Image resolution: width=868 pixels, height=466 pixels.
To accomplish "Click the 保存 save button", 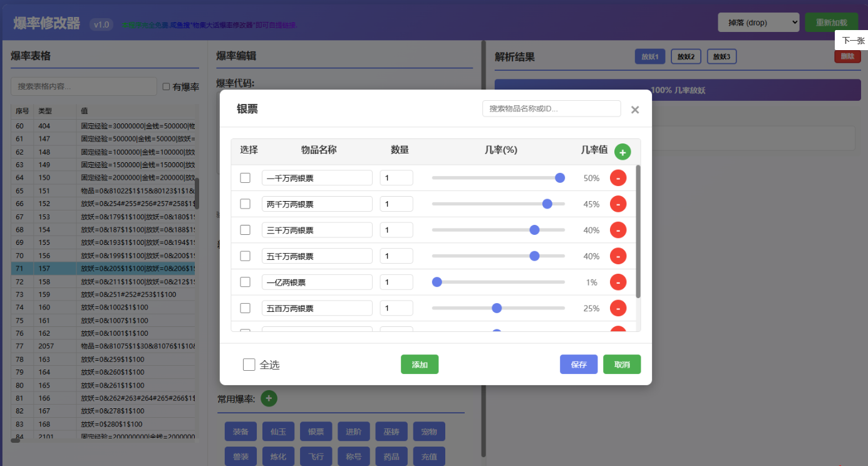I will click(x=578, y=363).
